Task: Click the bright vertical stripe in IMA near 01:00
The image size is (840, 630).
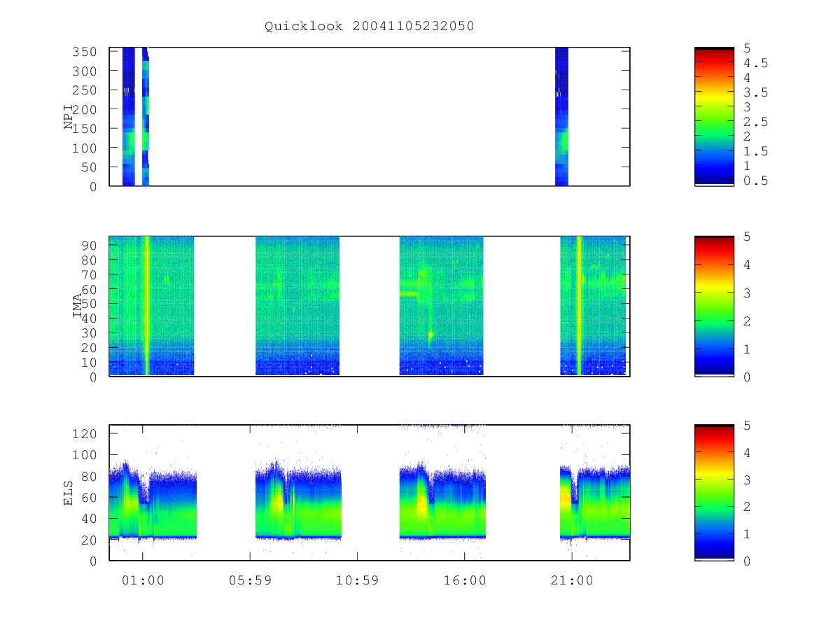Action: pyautogui.click(x=147, y=306)
